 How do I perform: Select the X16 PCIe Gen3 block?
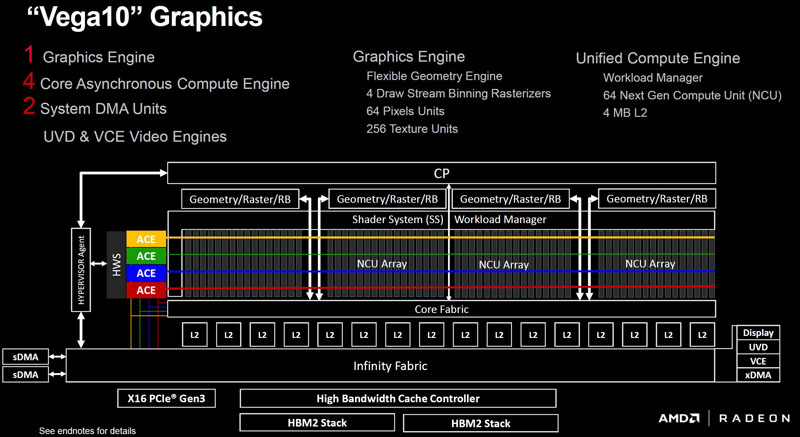[x=166, y=398]
